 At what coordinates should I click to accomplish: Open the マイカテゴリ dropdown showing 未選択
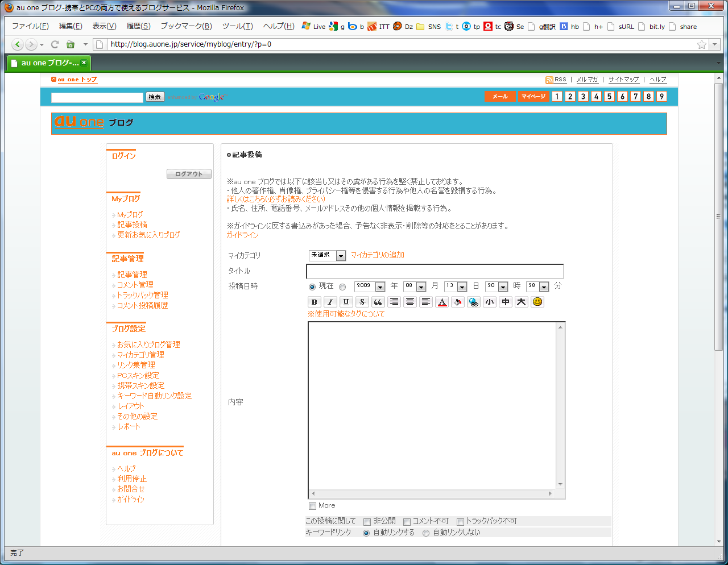pos(327,256)
